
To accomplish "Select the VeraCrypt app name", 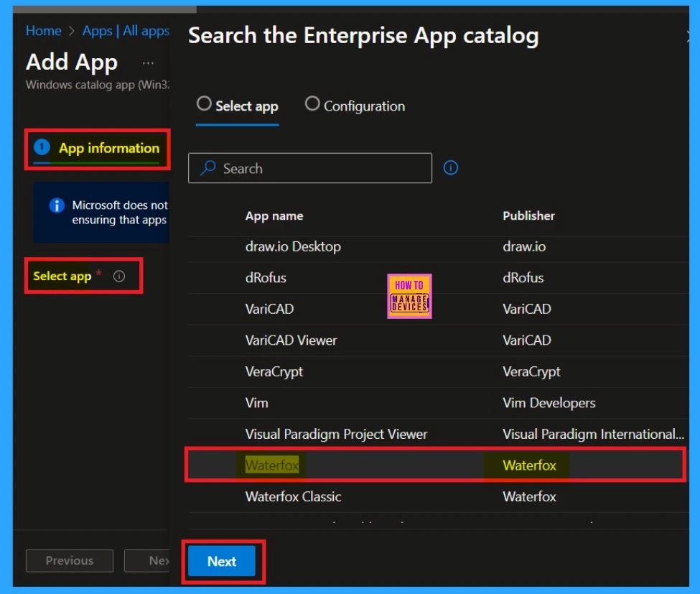I will (274, 372).
